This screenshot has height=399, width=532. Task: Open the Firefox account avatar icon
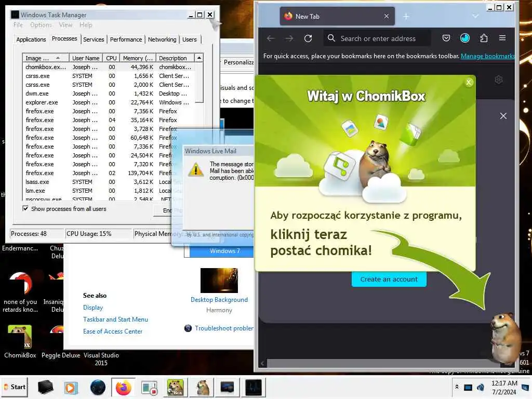(465, 38)
